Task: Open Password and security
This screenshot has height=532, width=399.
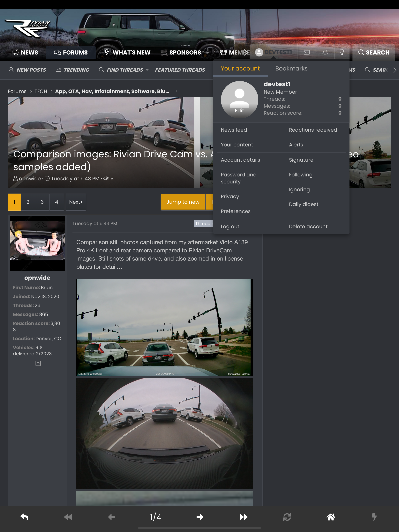Action: tap(238, 178)
